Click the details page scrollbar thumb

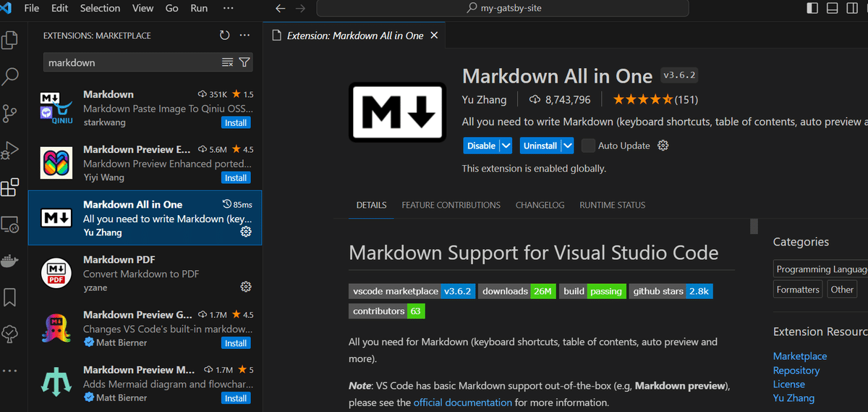pyautogui.click(x=754, y=226)
